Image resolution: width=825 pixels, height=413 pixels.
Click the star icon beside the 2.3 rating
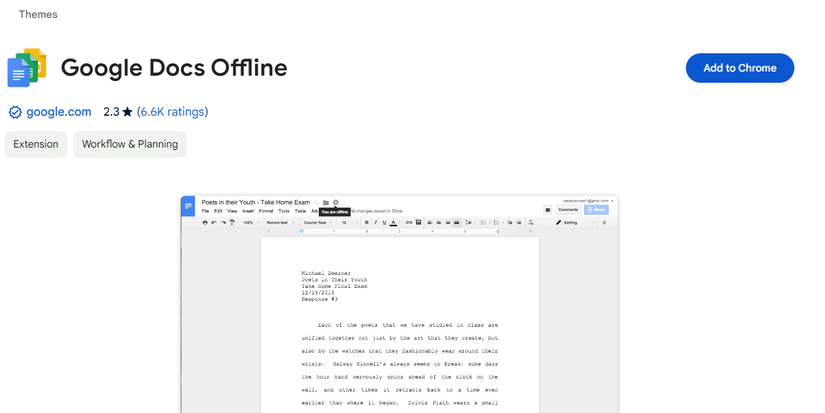(127, 112)
